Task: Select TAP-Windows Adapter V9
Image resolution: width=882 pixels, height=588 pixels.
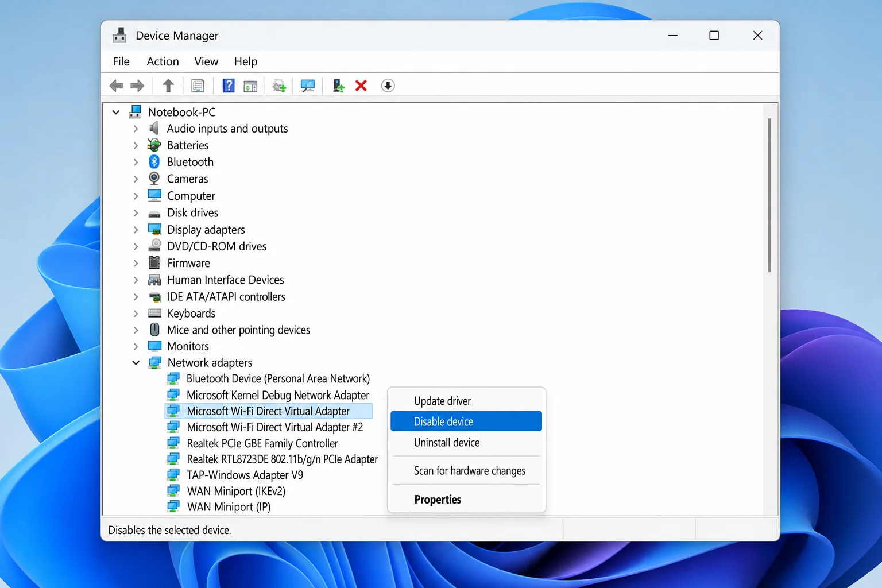Action: [x=245, y=475]
